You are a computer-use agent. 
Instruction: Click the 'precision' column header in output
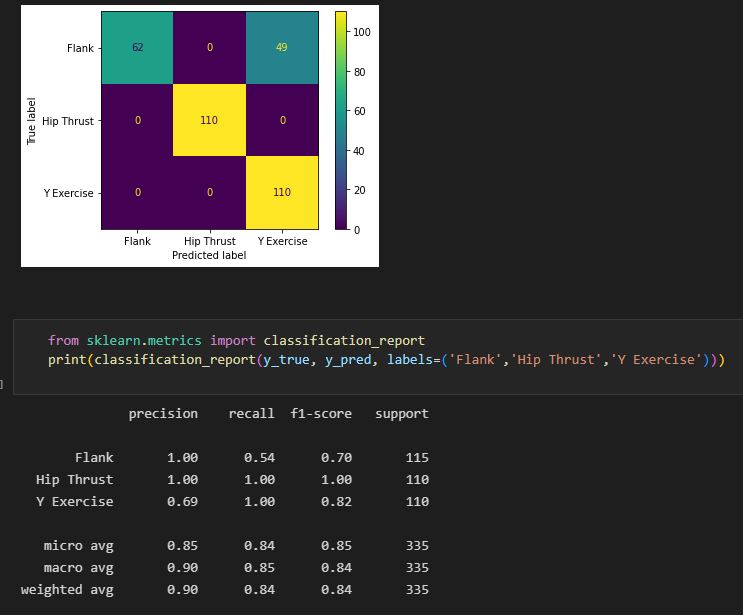click(163, 413)
